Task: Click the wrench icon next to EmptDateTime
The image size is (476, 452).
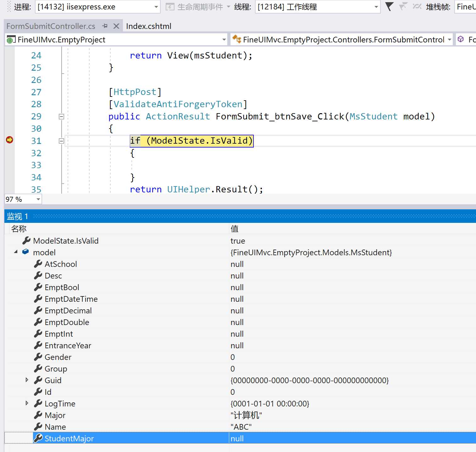Action: pos(38,299)
